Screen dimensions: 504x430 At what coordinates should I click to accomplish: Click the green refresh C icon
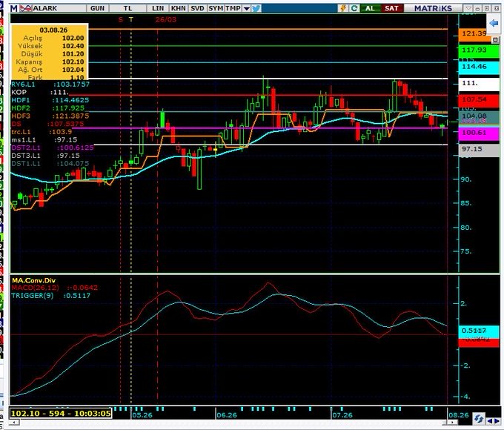354,8
